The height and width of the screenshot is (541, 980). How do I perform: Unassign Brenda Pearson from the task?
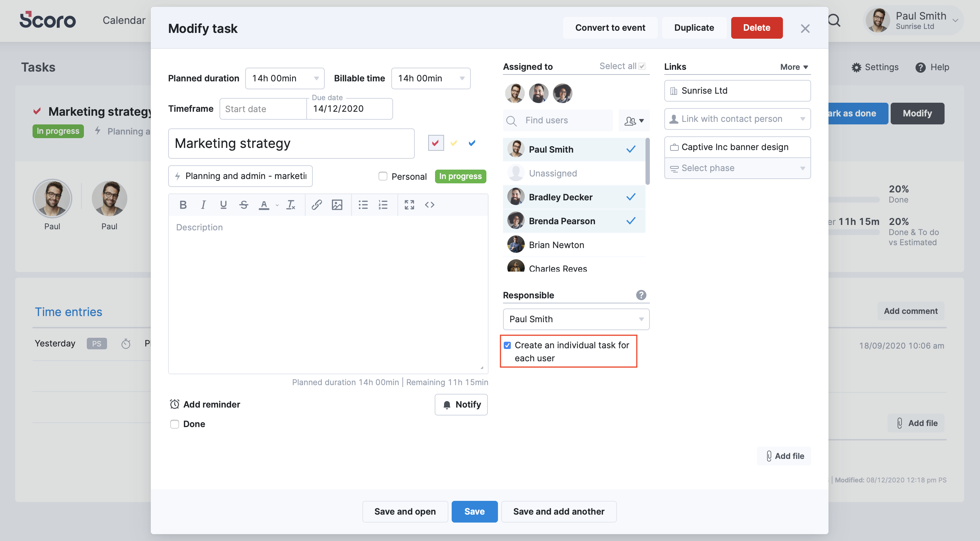(574, 221)
